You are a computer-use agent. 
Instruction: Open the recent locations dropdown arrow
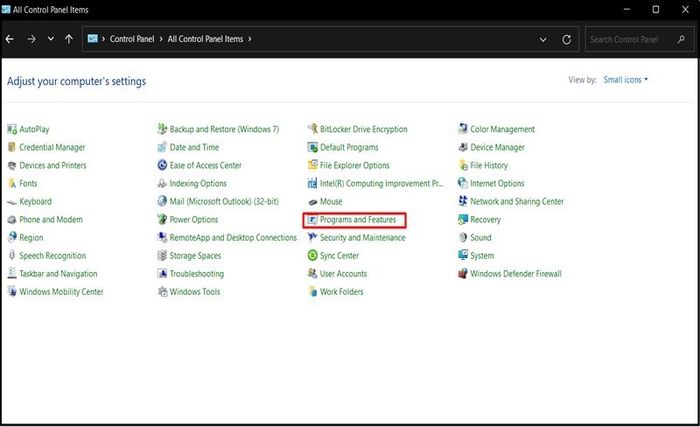tap(50, 39)
